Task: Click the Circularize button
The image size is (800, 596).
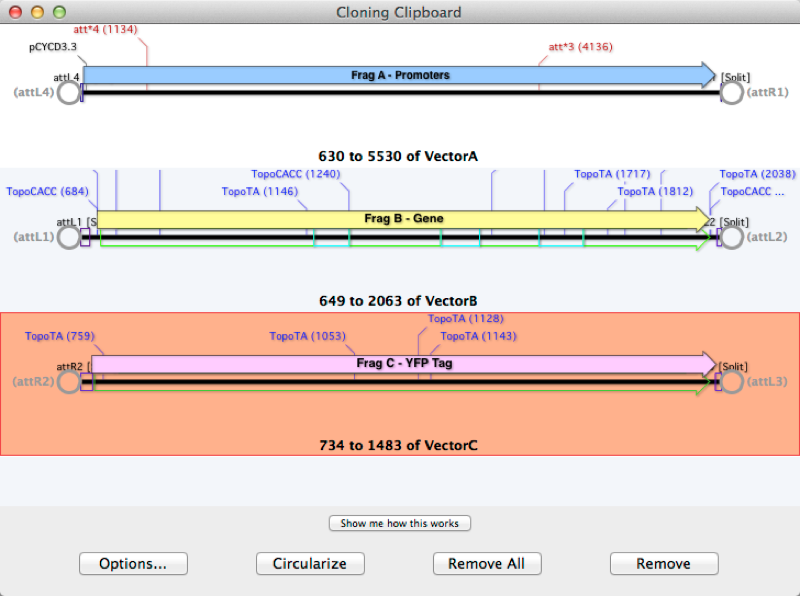Action: [310, 563]
